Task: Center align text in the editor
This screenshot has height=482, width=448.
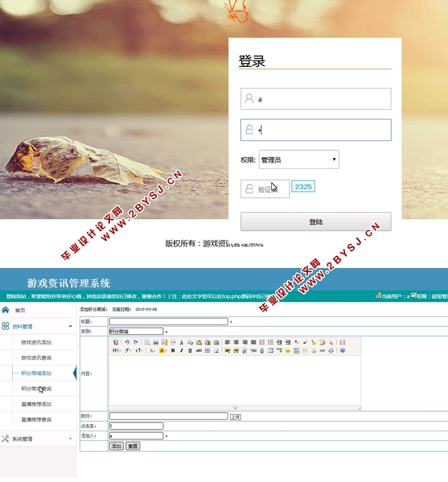Action: pos(236,342)
